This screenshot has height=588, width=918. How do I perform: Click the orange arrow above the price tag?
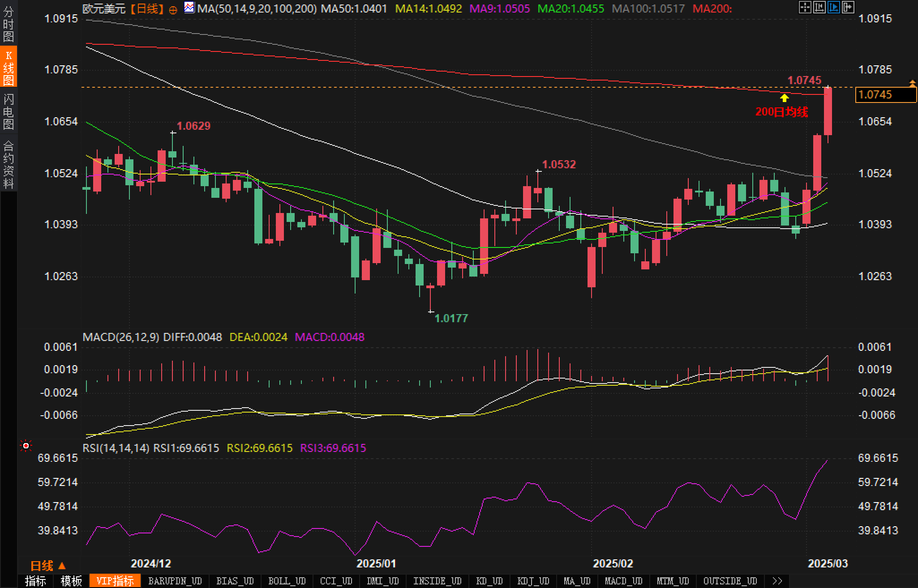coord(912,83)
